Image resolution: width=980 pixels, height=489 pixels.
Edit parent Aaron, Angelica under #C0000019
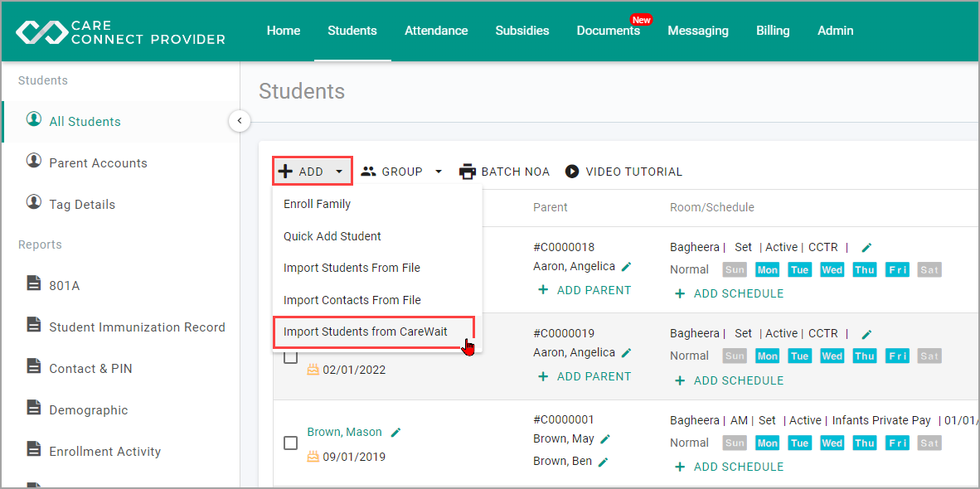[x=626, y=353]
